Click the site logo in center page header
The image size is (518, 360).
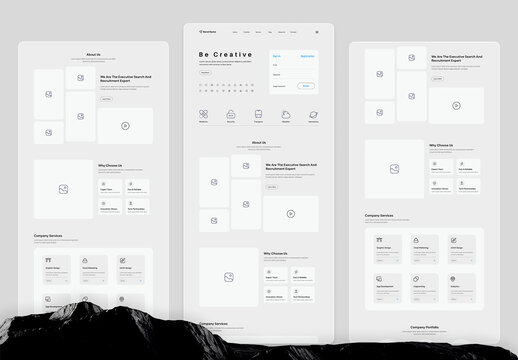[207, 32]
